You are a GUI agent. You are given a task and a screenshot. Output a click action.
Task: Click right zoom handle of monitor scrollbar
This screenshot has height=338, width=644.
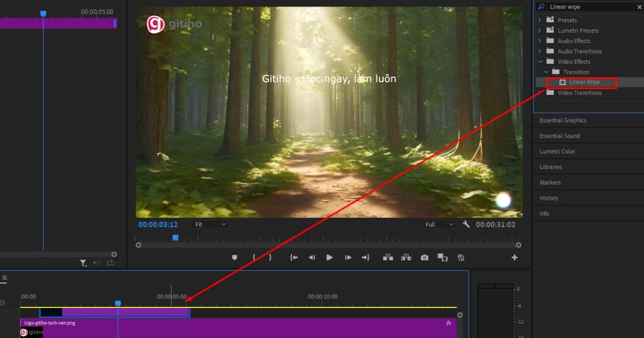[x=518, y=245]
